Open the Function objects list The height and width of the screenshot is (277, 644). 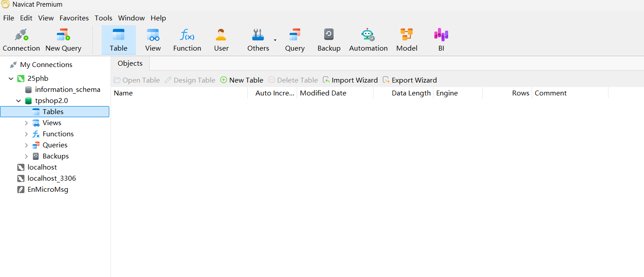(x=187, y=40)
